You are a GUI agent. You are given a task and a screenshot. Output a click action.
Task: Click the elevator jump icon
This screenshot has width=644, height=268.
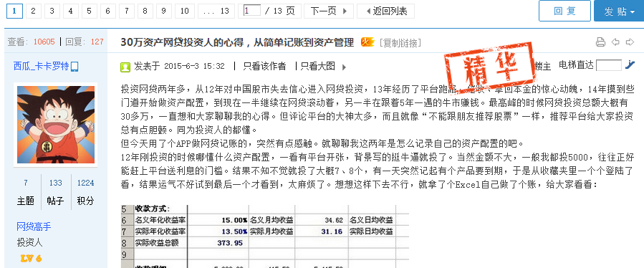630,65
